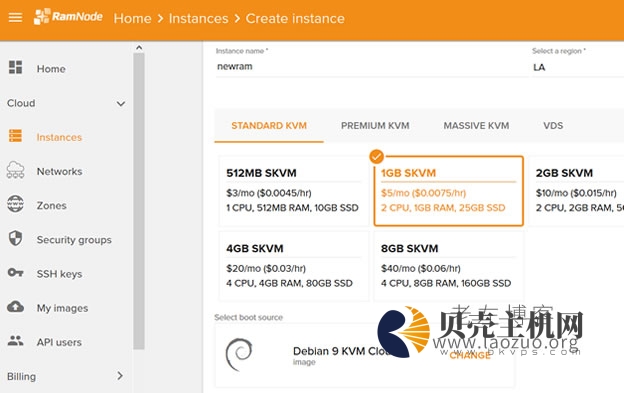
Task: Open the hamburger navigation menu
Action: tap(15, 18)
